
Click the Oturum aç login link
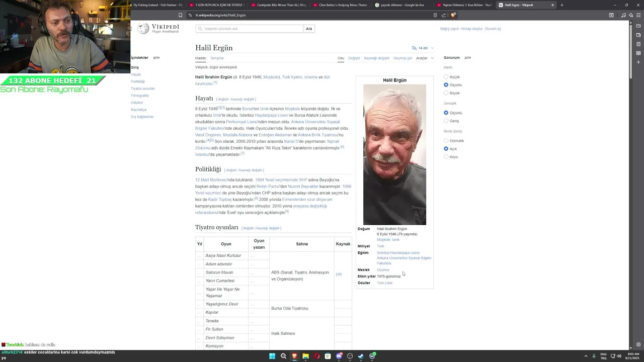(493, 29)
